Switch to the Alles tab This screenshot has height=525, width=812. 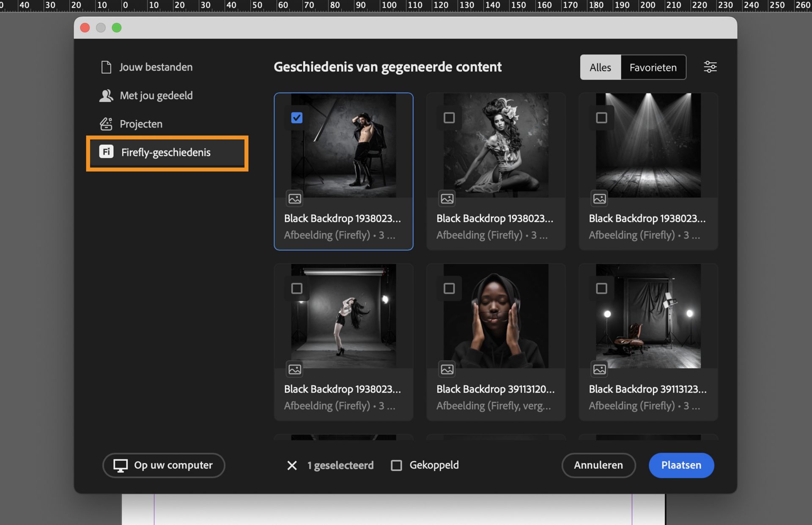click(600, 67)
